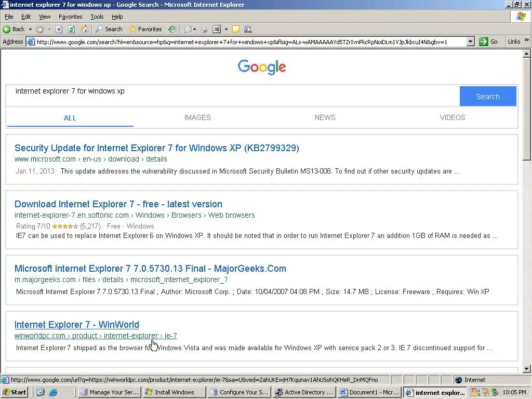Edit page using the editor icon
This screenshot has width=532, height=399.
[217, 30]
